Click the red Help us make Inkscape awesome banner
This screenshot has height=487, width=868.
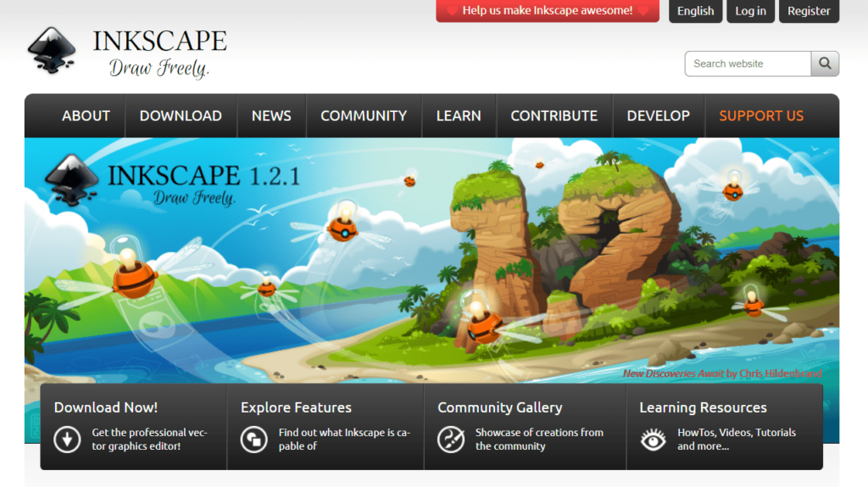coord(548,11)
